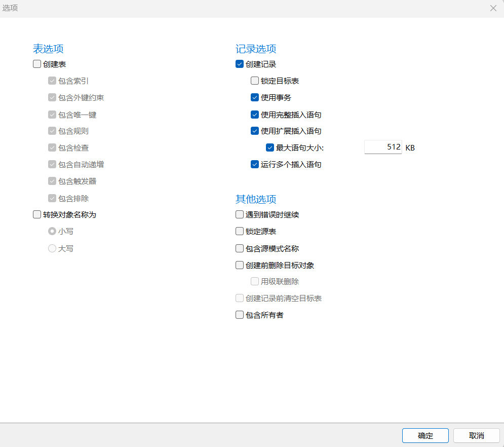Uncheck the 最大语句大小 checkbox
Screen dimensions: 504x447
pos(270,147)
